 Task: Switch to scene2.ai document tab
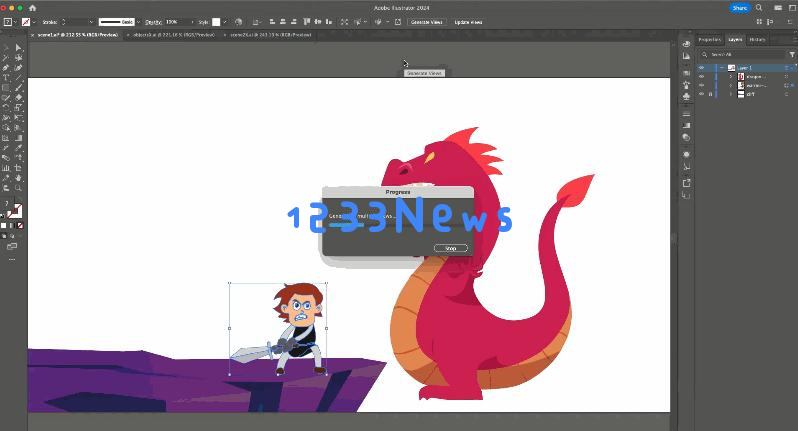(270, 35)
